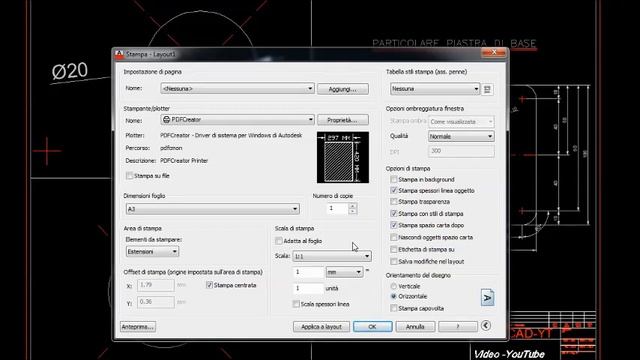The width and height of the screenshot is (640, 360).
Task: Uncheck Stampa centrata checkbox
Action: 209,285
